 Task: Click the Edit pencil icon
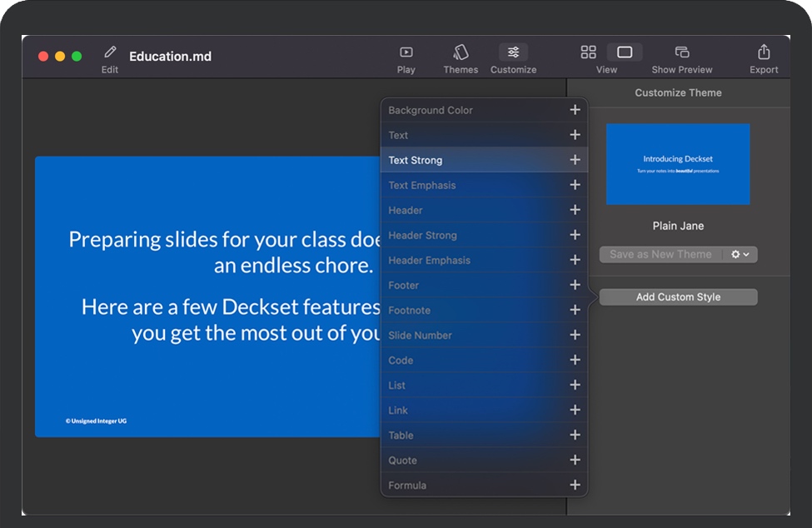(110, 52)
